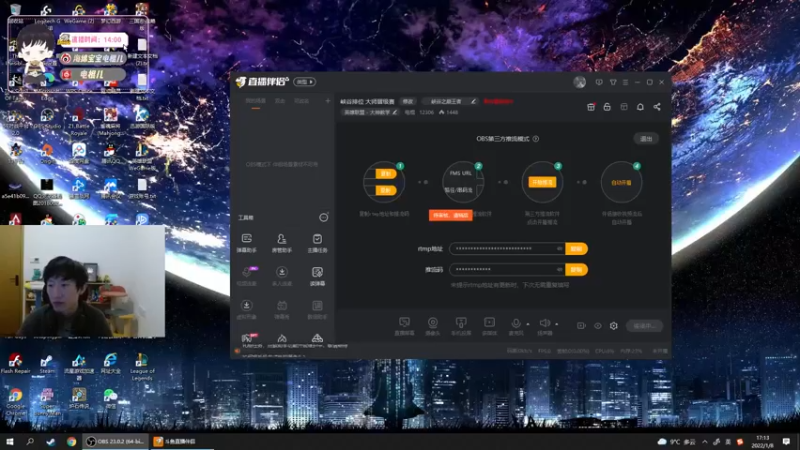Open the 主播任务 tool icon
The image size is (800, 450).
tap(317, 243)
